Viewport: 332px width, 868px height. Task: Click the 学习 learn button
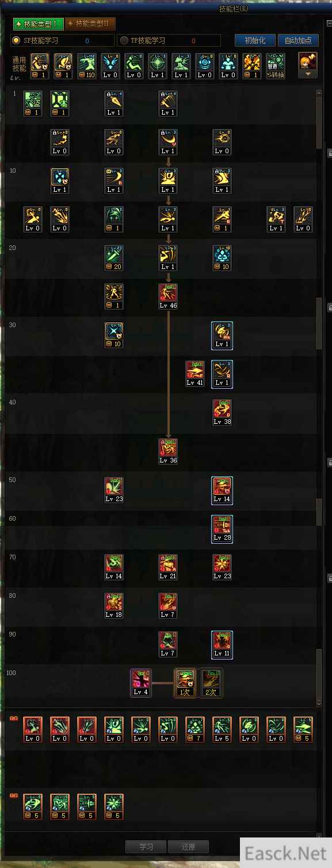146,847
